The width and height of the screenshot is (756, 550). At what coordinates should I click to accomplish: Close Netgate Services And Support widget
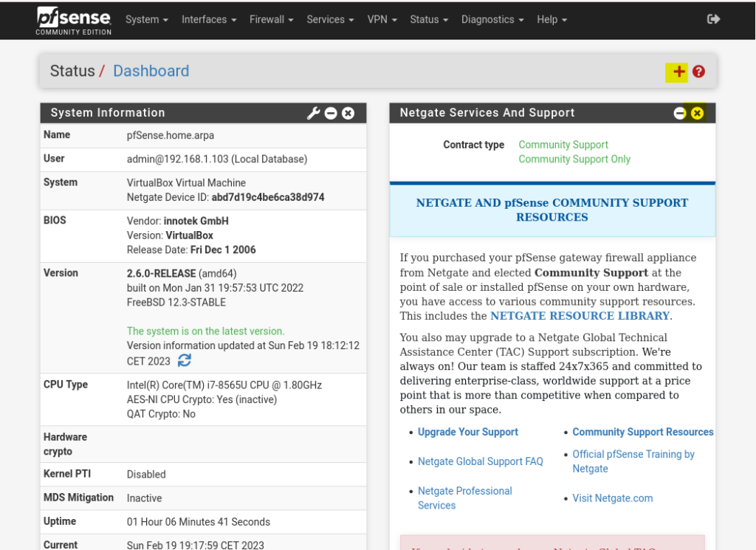click(x=697, y=113)
